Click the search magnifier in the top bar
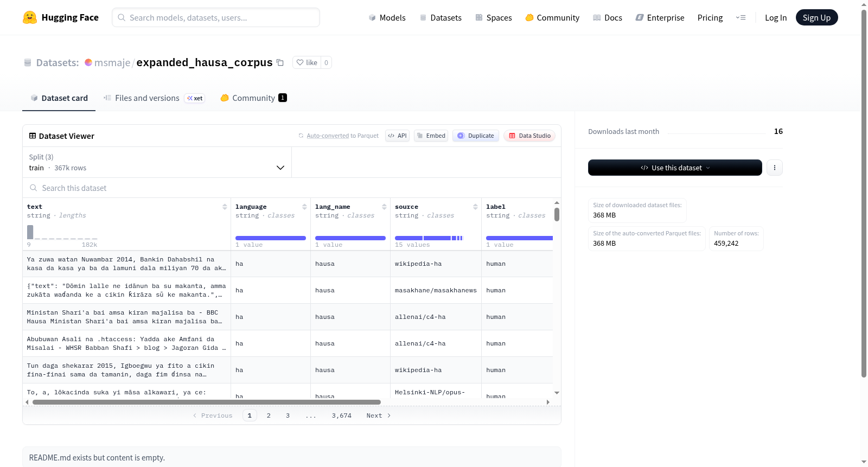 (122, 17)
